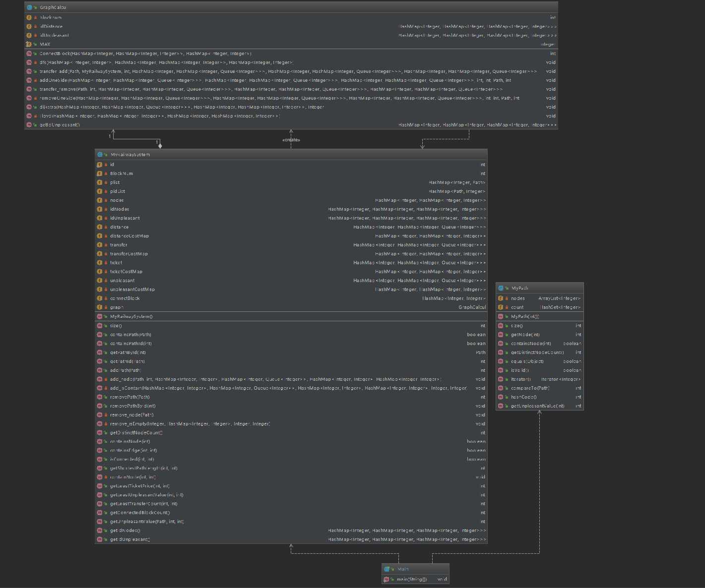The width and height of the screenshot is (705, 588).
Task: Select the containsEdge(int, int) method row
Action: click(291, 450)
